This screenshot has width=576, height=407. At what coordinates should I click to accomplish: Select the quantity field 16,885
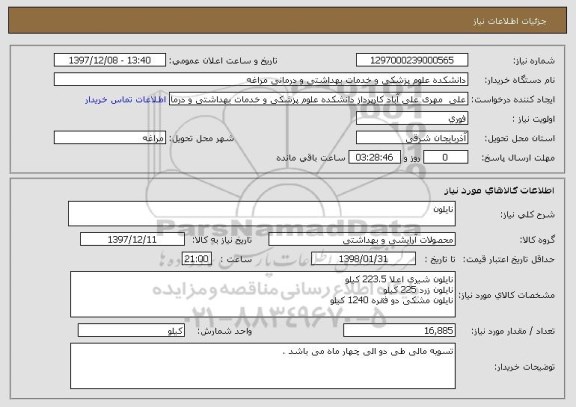point(399,330)
